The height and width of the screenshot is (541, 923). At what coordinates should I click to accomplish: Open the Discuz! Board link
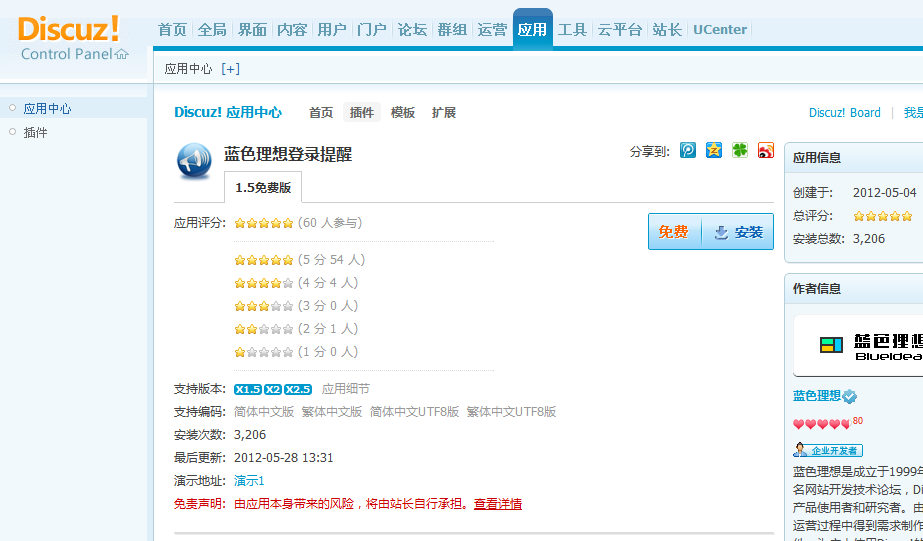845,112
